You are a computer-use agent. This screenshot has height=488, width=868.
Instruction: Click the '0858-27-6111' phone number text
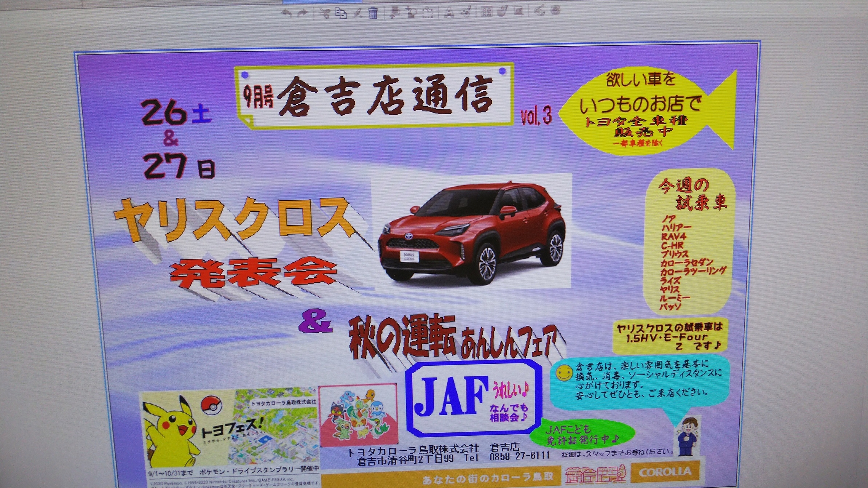[x=520, y=456]
